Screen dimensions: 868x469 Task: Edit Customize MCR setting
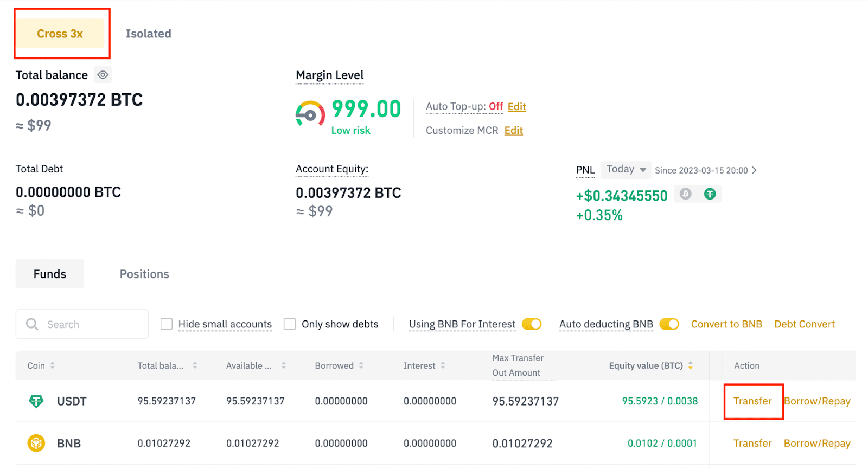pos(514,131)
